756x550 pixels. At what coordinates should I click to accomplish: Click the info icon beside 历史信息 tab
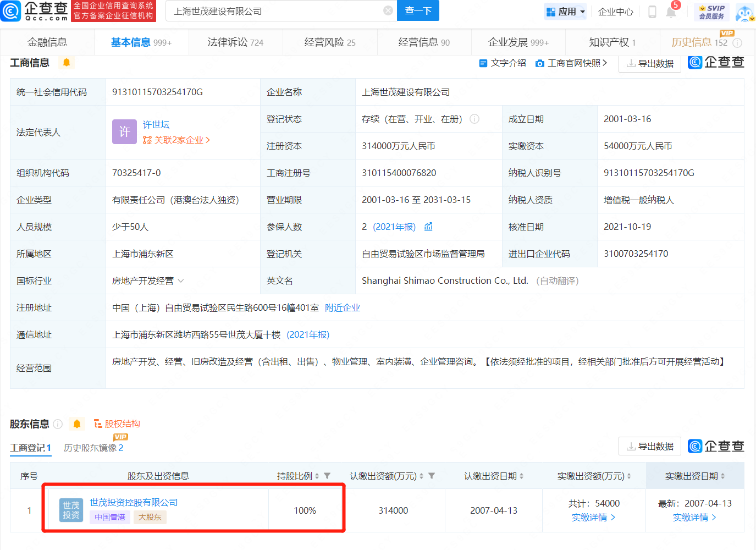(x=737, y=43)
